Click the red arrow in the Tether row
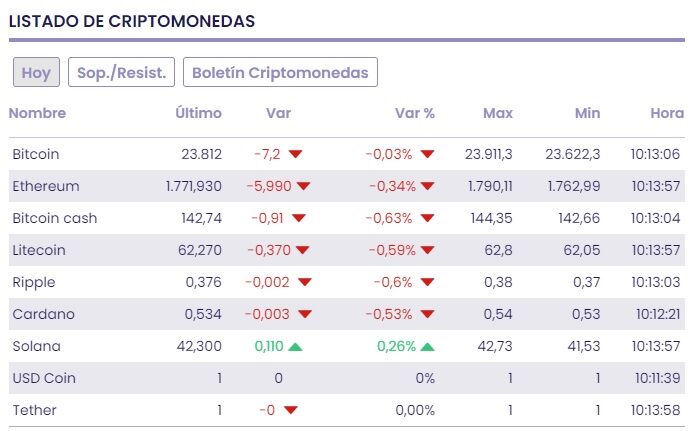This screenshot has width=693, height=431. click(x=290, y=410)
